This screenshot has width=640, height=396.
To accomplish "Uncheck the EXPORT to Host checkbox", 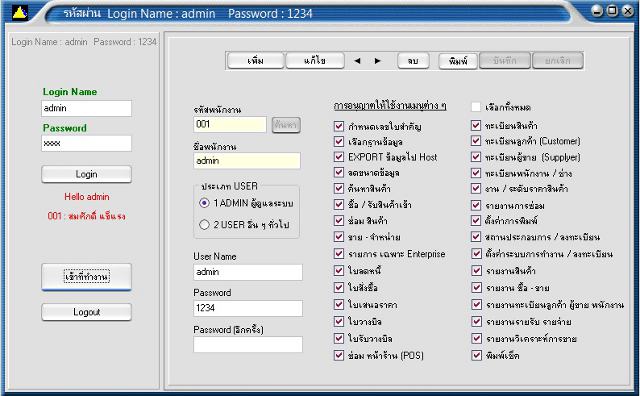I will (x=339, y=157).
